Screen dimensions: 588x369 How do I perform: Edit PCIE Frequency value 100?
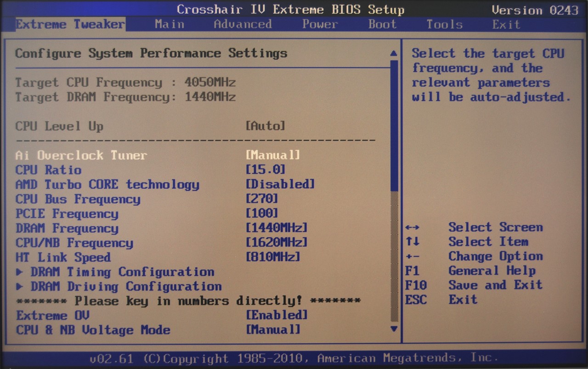coord(262,214)
